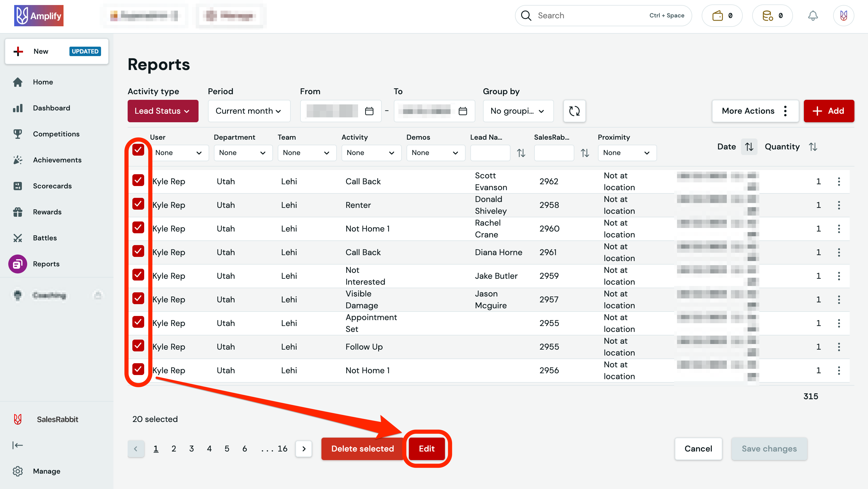Open Scorecards in sidebar
The width and height of the screenshot is (868, 489).
(x=52, y=186)
